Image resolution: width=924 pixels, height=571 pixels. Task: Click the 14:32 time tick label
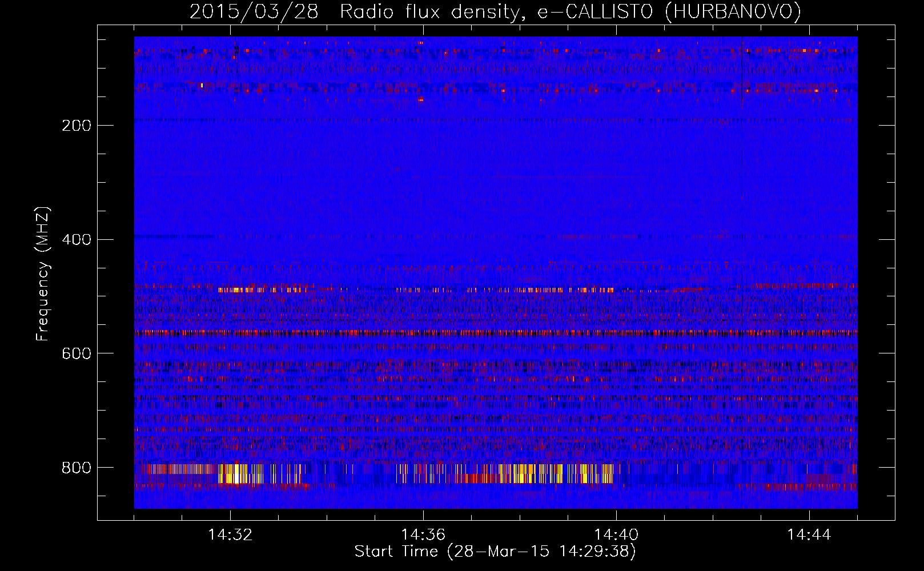click(x=230, y=535)
